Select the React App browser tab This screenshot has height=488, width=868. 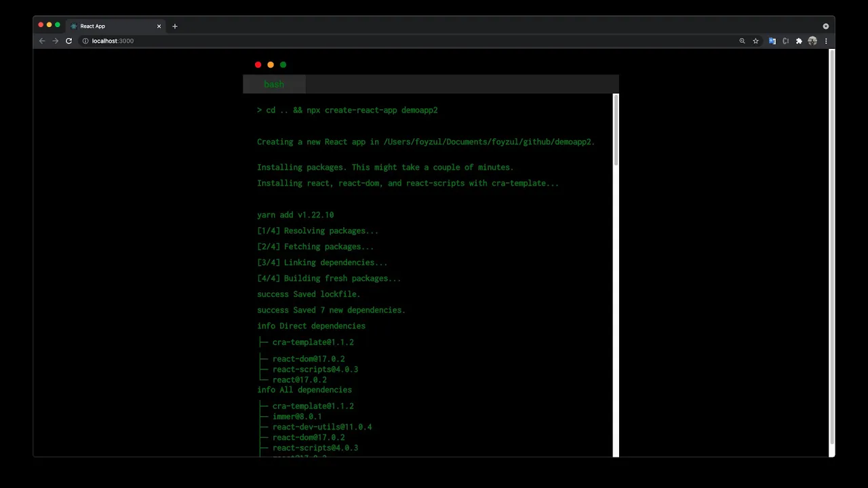pos(116,26)
